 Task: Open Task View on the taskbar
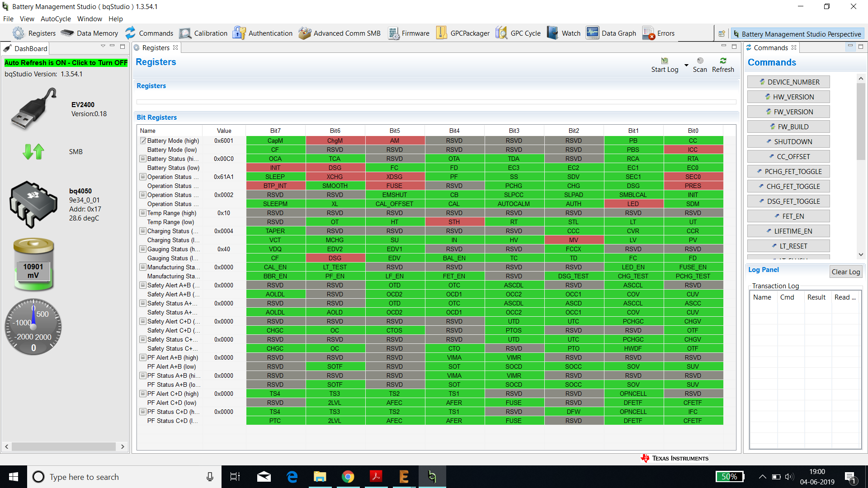[235, 477]
